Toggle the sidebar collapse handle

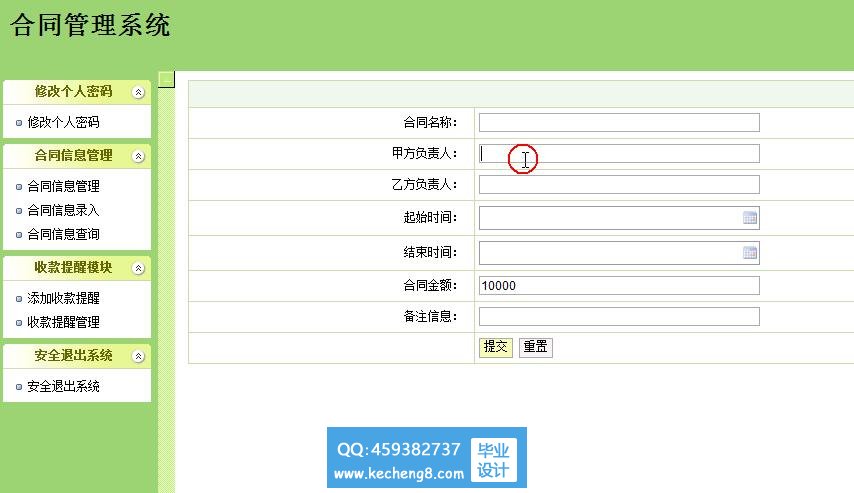tap(166, 79)
